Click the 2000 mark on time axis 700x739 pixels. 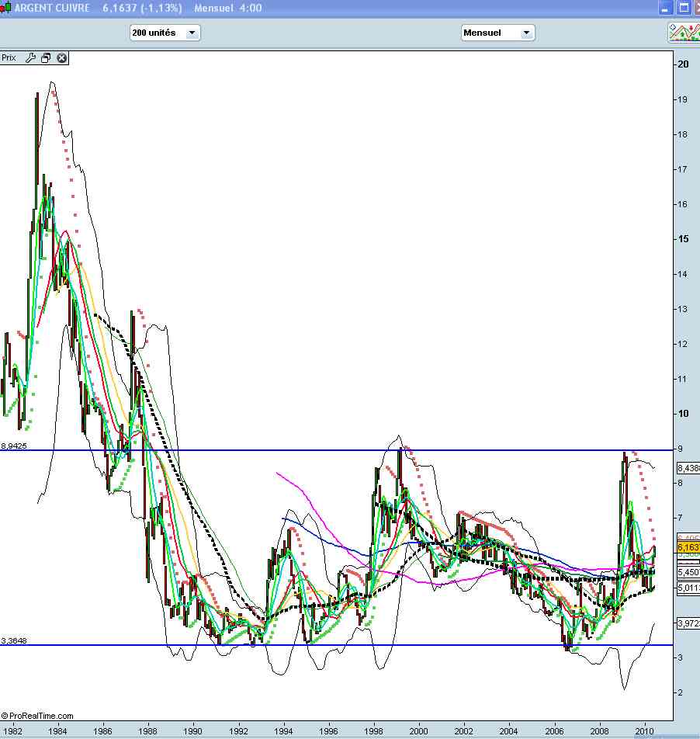pos(419,731)
